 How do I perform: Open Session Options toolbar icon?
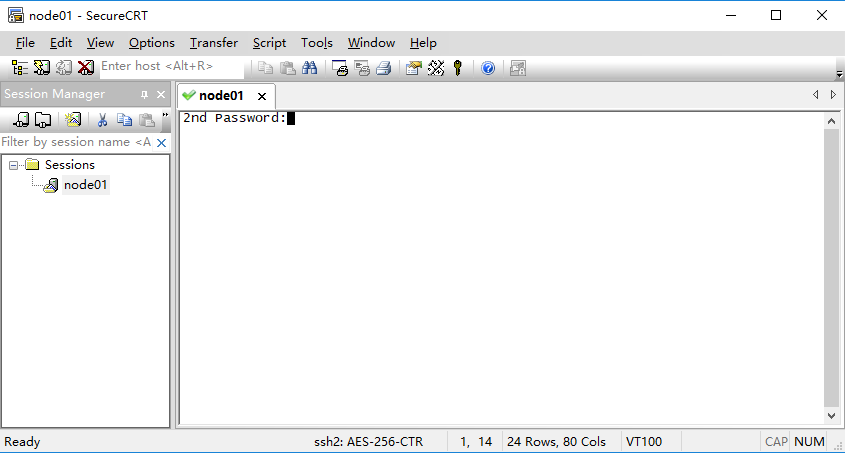(414, 68)
